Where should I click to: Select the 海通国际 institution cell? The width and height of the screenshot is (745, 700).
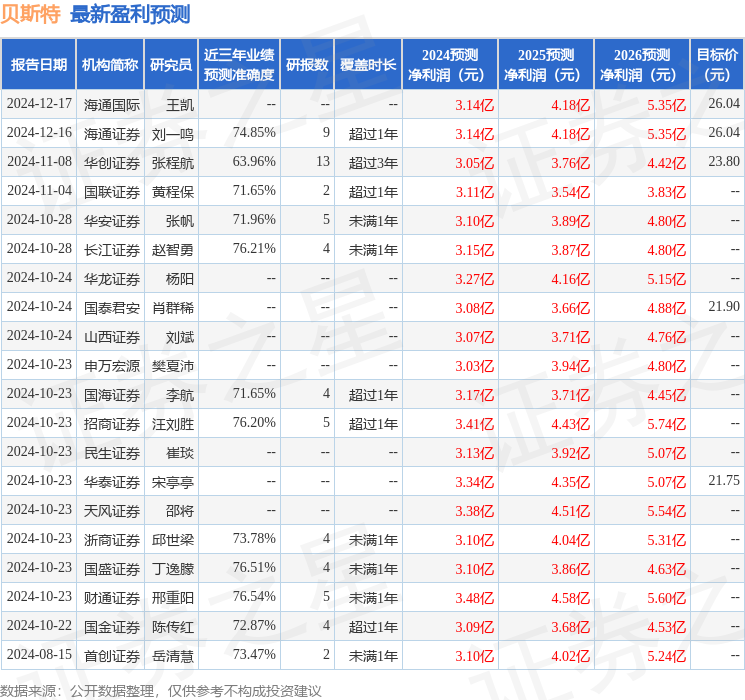(x=112, y=105)
